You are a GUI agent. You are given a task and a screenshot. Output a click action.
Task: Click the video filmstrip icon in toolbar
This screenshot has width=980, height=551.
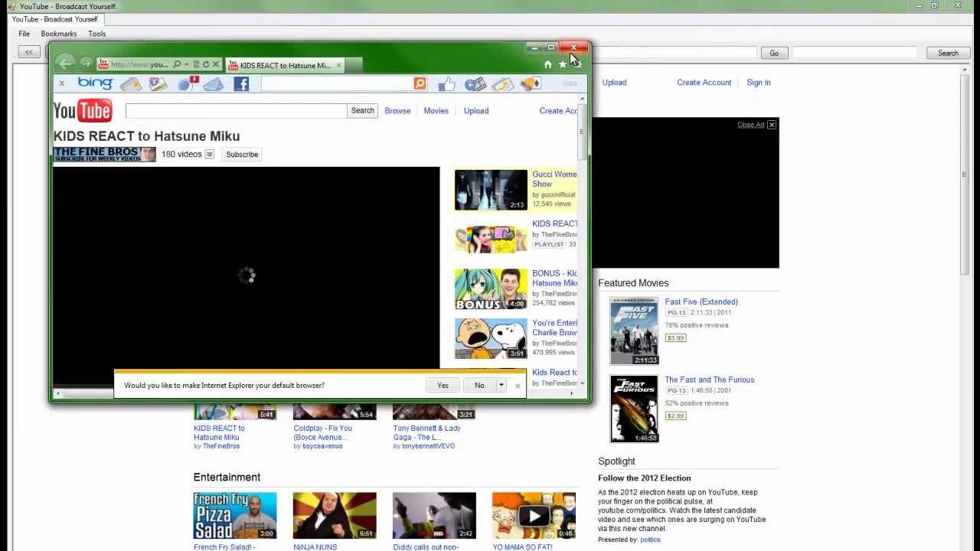point(475,83)
